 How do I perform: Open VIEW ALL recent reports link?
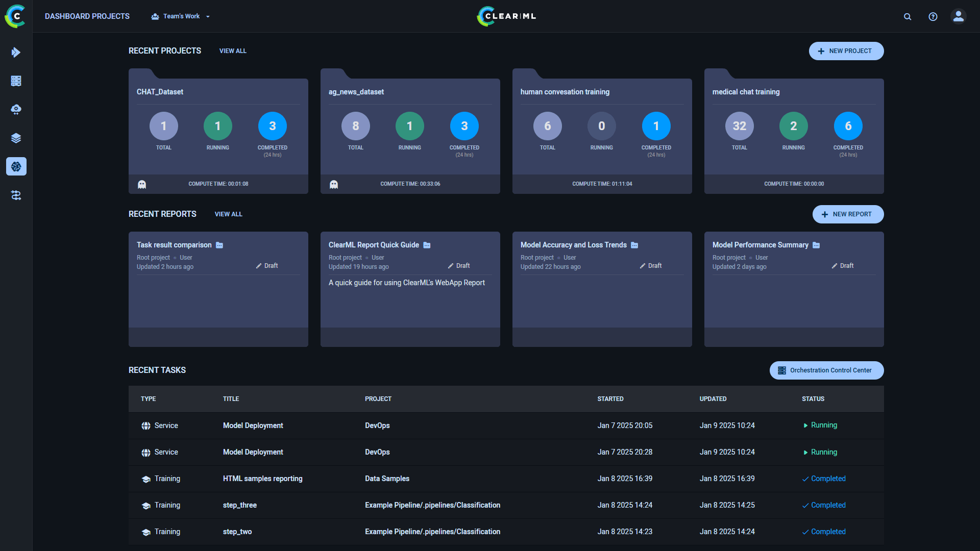coord(228,214)
